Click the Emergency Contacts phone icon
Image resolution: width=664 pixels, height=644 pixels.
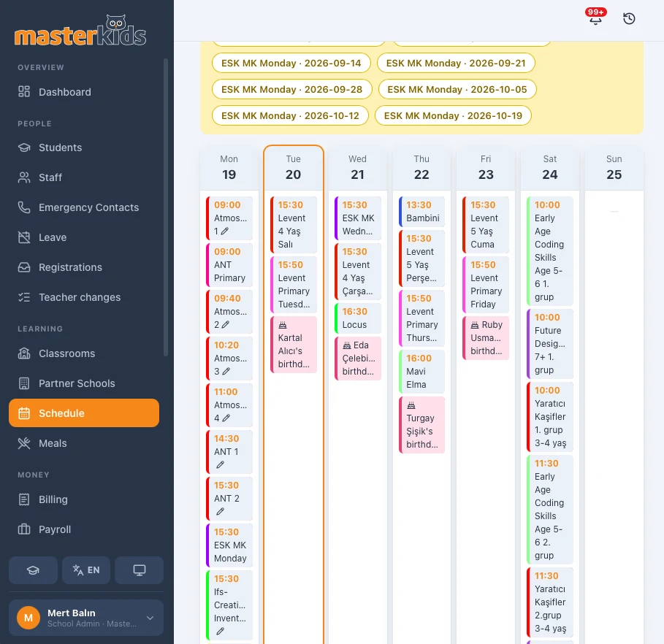(x=24, y=207)
